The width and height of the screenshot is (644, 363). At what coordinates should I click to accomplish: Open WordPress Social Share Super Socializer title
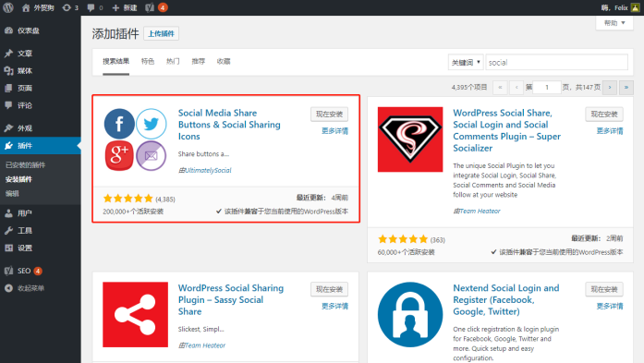tap(507, 130)
